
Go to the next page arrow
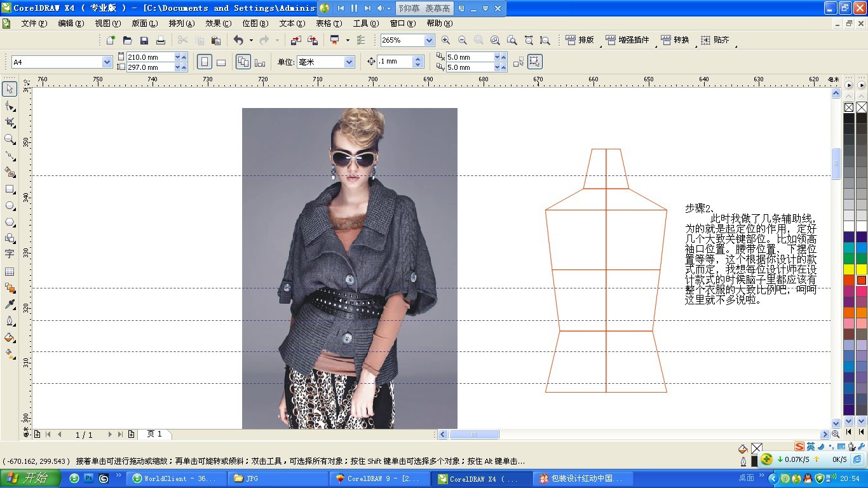tap(111, 435)
